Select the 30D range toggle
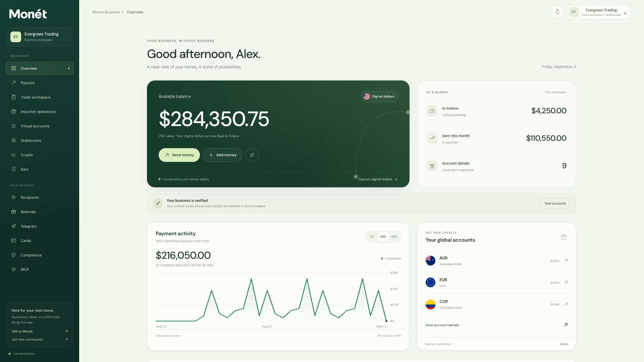The height and width of the screenshot is (362, 644). (383, 237)
